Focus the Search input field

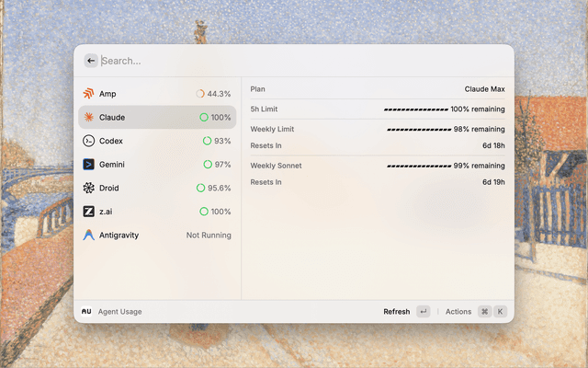click(x=294, y=61)
